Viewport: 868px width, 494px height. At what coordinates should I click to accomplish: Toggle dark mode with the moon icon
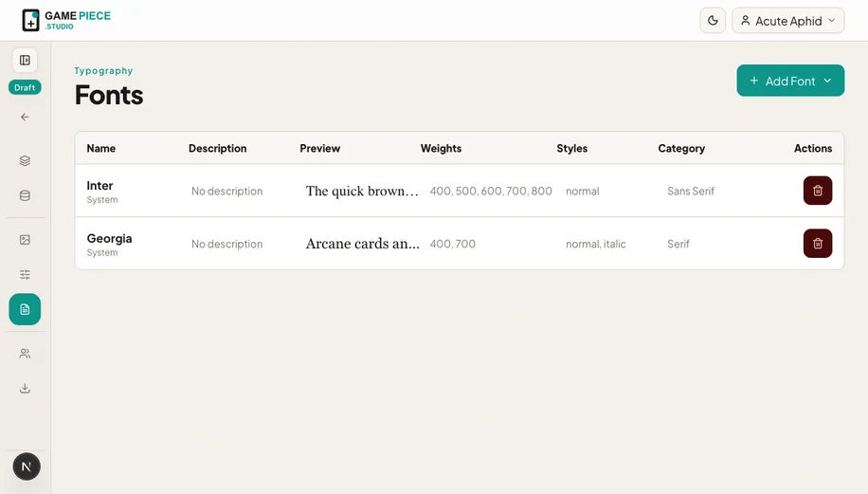(713, 21)
